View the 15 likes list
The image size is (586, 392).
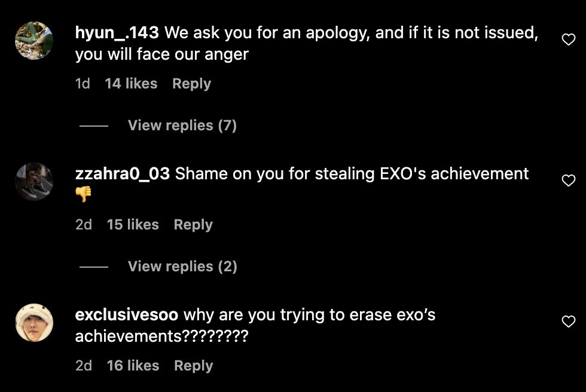tap(133, 225)
